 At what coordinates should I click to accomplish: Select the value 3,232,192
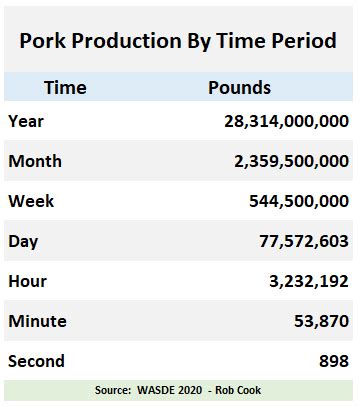[309, 281]
